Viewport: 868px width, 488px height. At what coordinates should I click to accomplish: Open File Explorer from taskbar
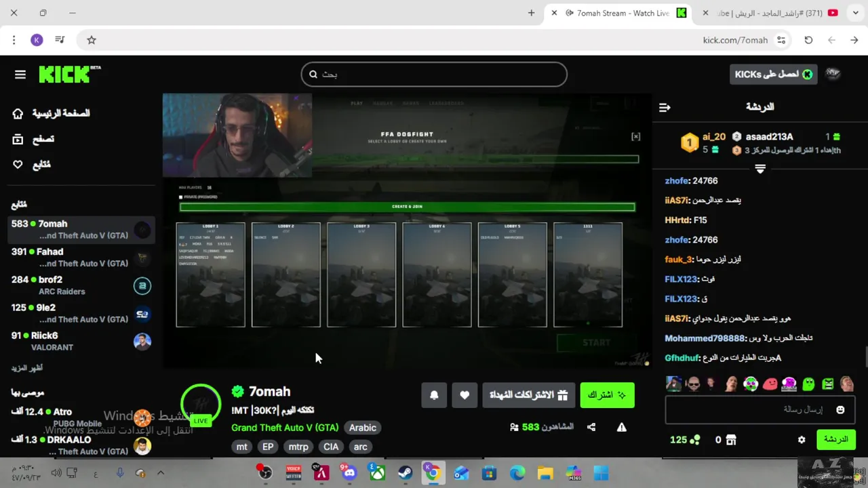click(x=545, y=472)
